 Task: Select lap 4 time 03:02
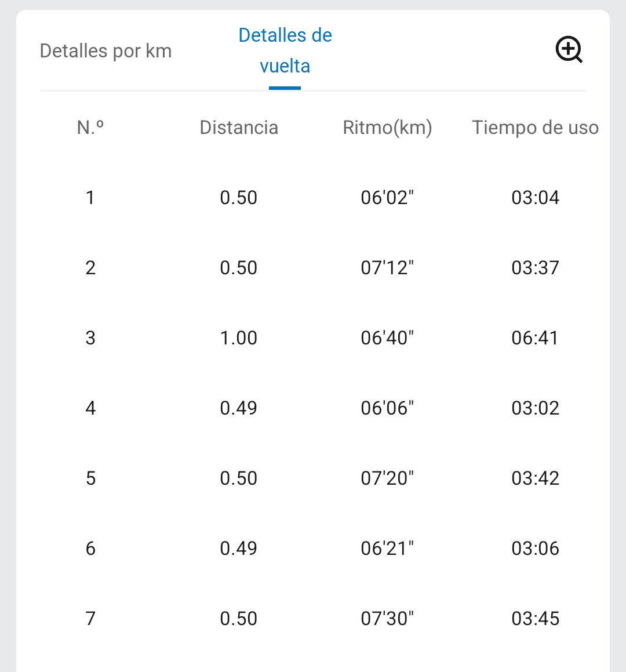coord(535,408)
